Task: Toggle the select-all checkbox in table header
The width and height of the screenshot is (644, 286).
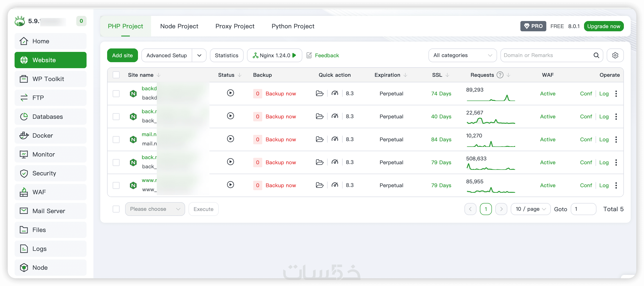Action: (x=116, y=75)
